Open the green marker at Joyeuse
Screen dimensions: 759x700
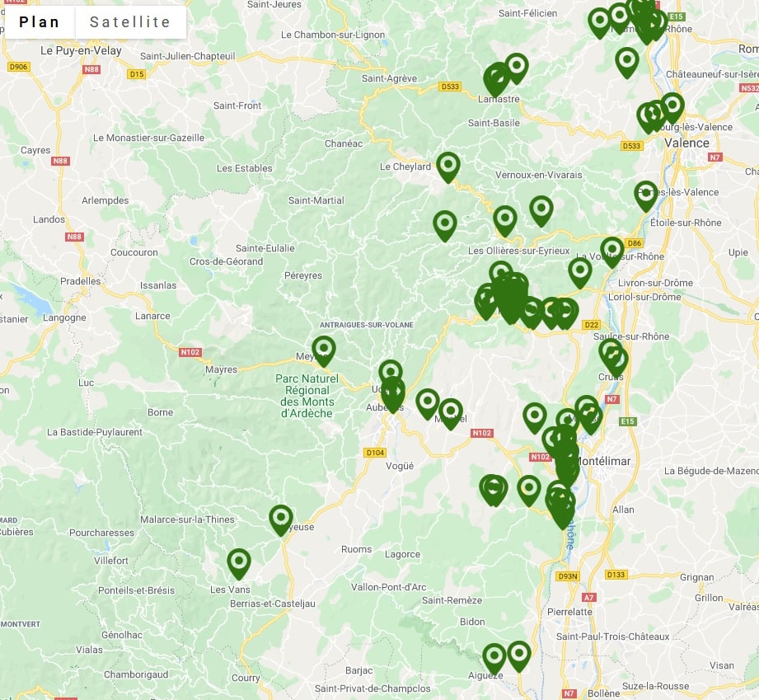281,519
